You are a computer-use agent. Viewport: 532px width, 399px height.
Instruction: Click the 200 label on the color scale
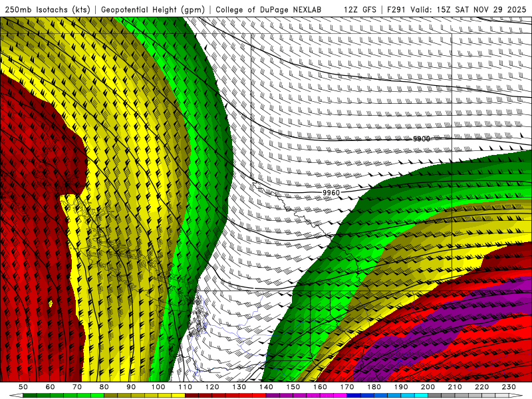pyautogui.click(x=428, y=387)
